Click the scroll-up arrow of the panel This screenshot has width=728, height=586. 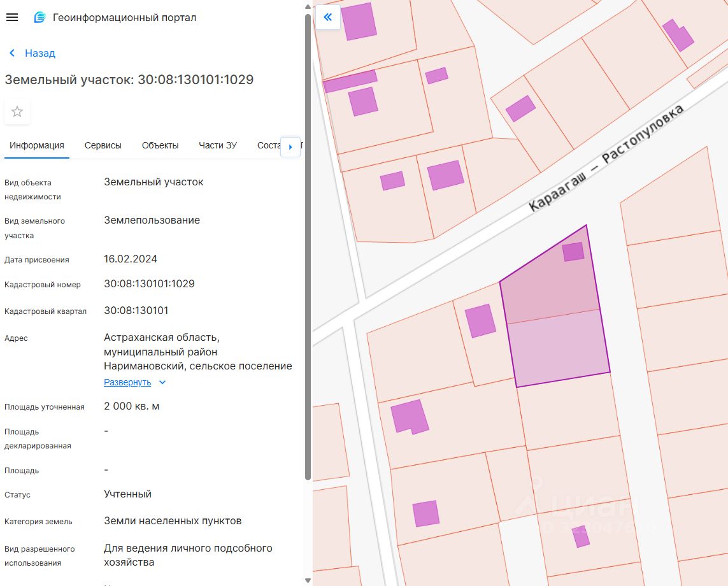308,5
